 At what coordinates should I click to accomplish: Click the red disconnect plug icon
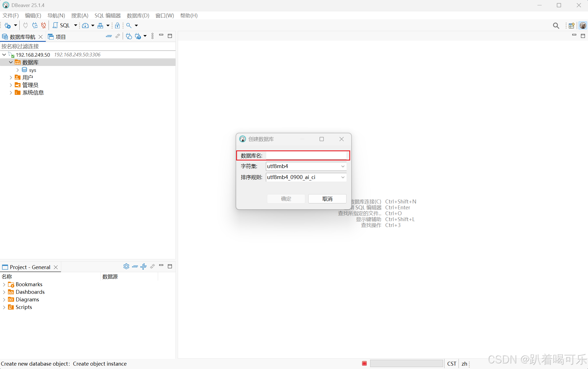click(43, 26)
